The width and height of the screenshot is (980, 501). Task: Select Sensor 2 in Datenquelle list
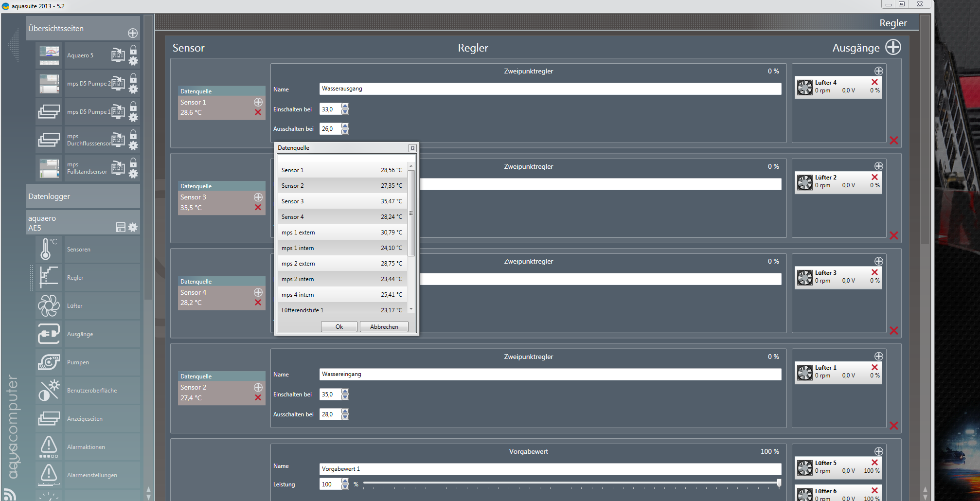[341, 186]
